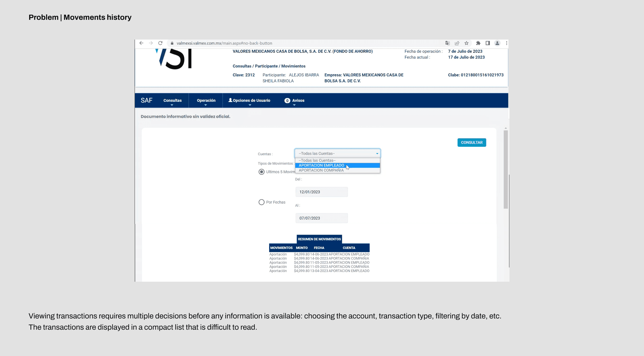Toggle the browser side panel icon

[488, 43]
